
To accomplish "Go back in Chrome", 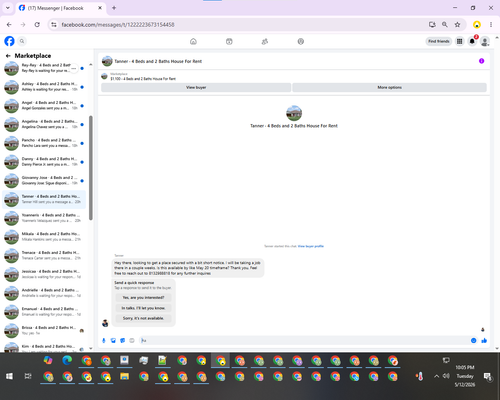I will (x=9, y=25).
